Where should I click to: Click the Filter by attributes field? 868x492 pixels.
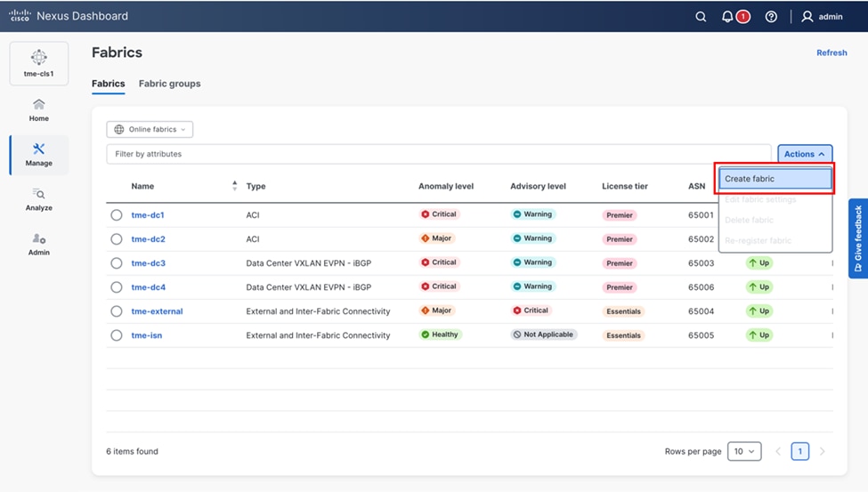[438, 154]
